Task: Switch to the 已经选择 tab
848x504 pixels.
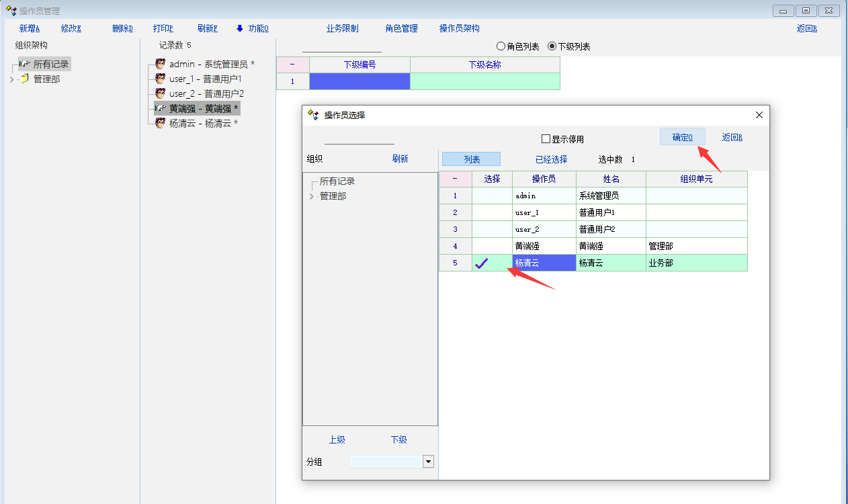Action: tap(551, 159)
